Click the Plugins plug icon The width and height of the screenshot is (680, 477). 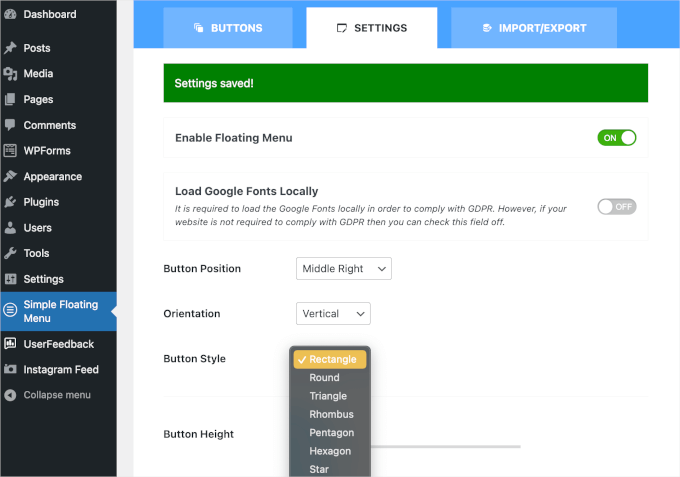tap(10, 202)
